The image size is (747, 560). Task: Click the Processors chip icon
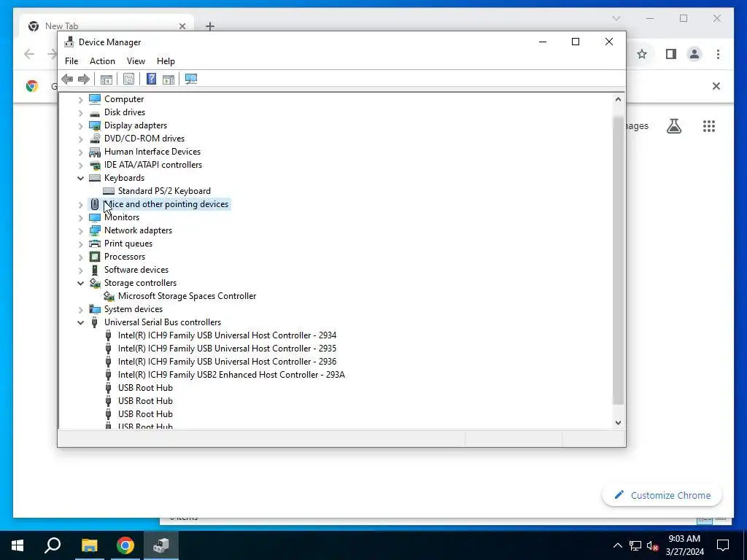click(x=95, y=257)
